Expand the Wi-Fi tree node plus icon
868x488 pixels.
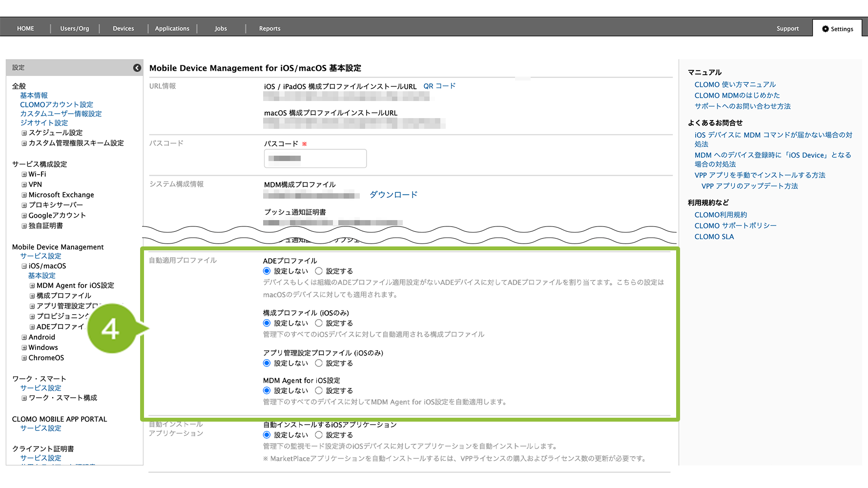24,174
